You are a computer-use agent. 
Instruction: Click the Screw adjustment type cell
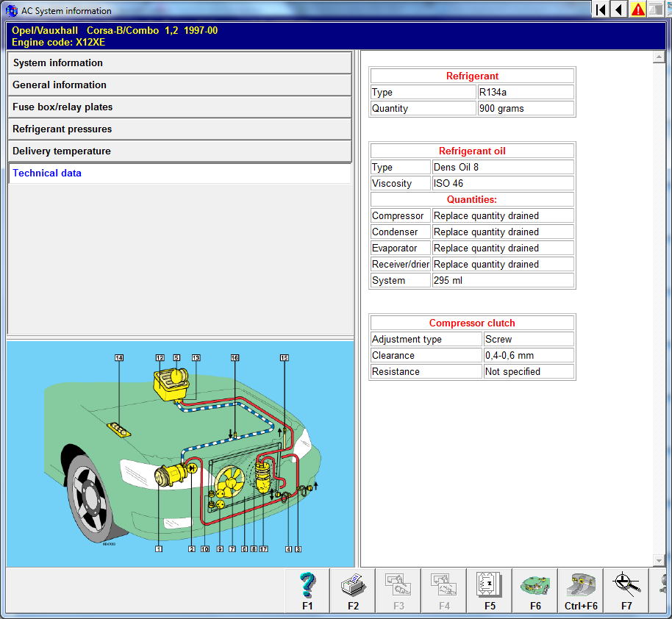529,339
